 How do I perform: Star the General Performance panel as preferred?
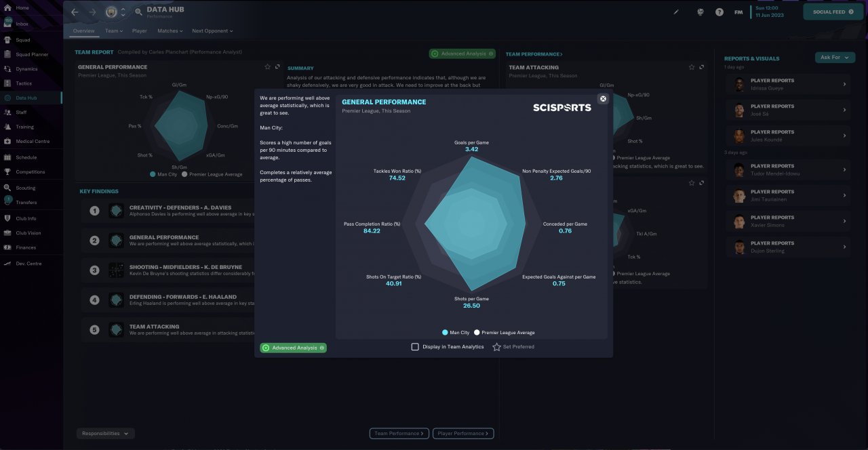pos(268,67)
